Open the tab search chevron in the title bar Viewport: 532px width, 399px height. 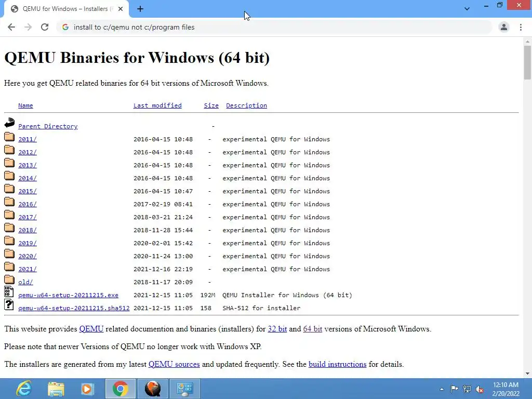pos(467,9)
